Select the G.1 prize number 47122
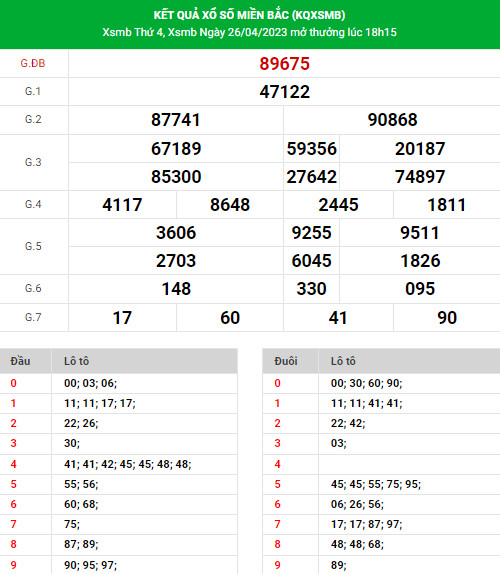The image size is (500, 574). 284,92
